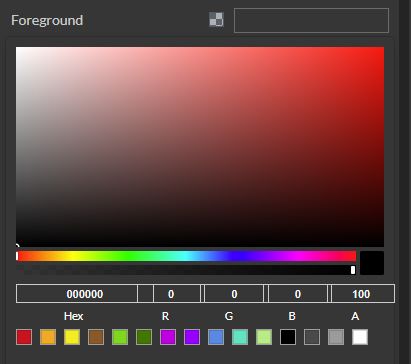Select the white preset swatch
This screenshot has height=364, width=411.
pyautogui.click(x=360, y=337)
